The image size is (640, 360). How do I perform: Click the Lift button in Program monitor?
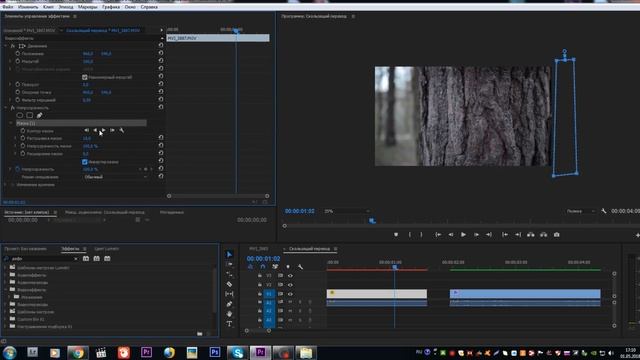531,235
